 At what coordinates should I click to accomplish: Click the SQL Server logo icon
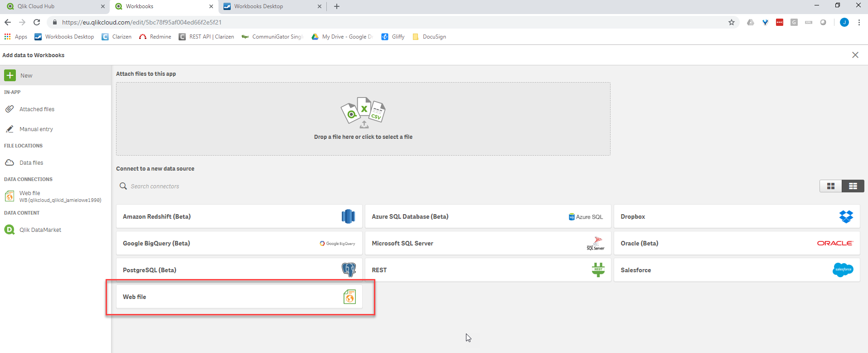(596, 243)
